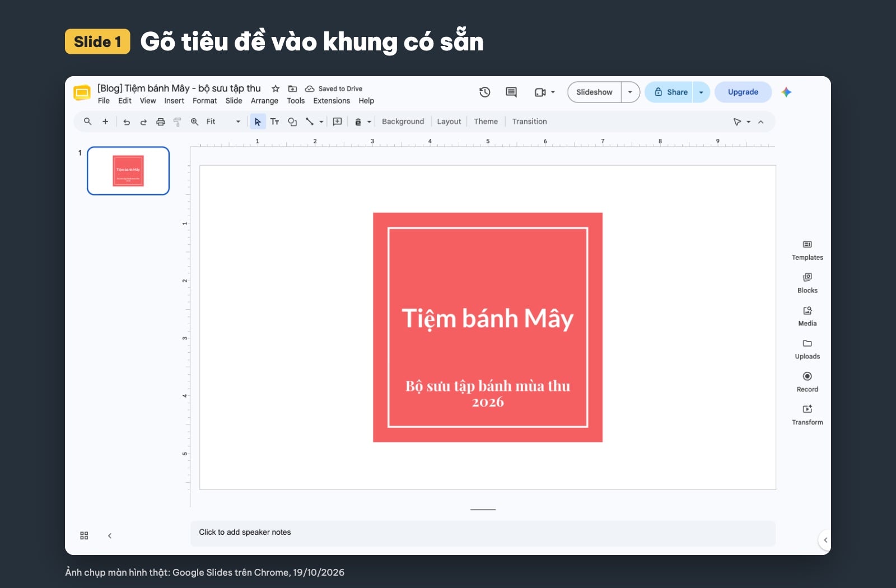Open the comments panel icon
Viewport: 896px width, 588px height.
[x=511, y=92]
